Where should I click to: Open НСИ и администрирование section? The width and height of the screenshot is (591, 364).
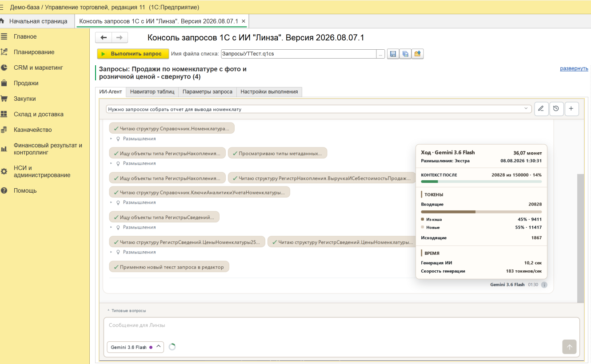(x=42, y=171)
